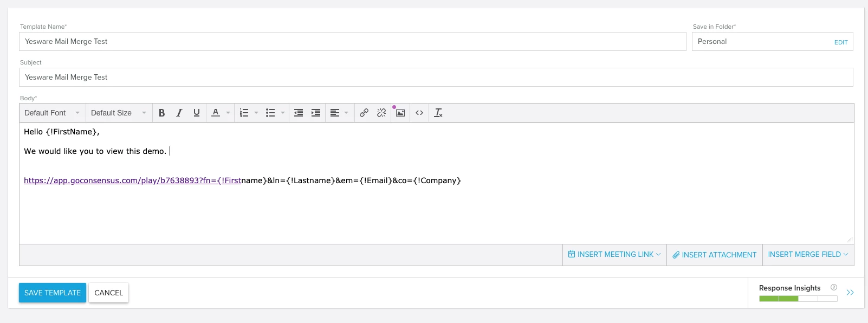This screenshot has height=323, width=868.
Task: Open text alignment dropdown arrow
Action: point(346,113)
